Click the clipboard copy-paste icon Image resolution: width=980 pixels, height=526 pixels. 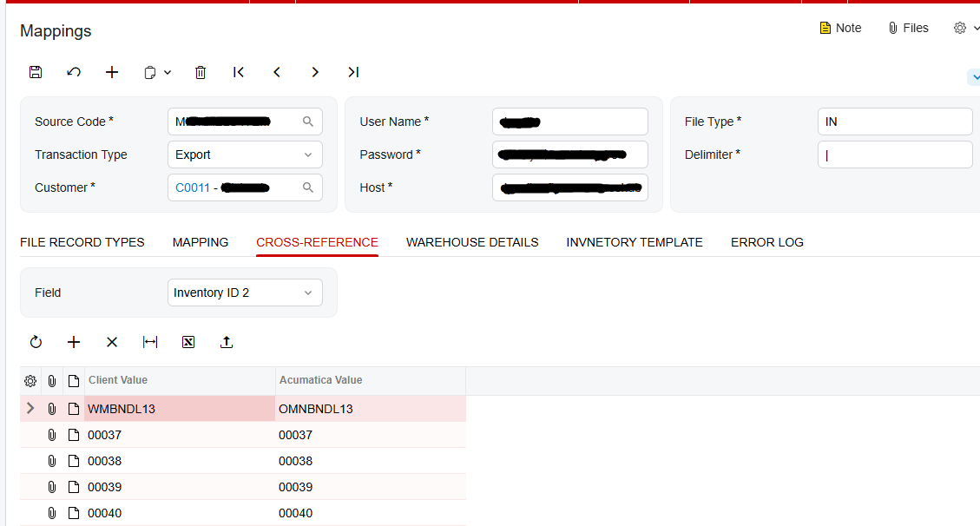(x=149, y=73)
